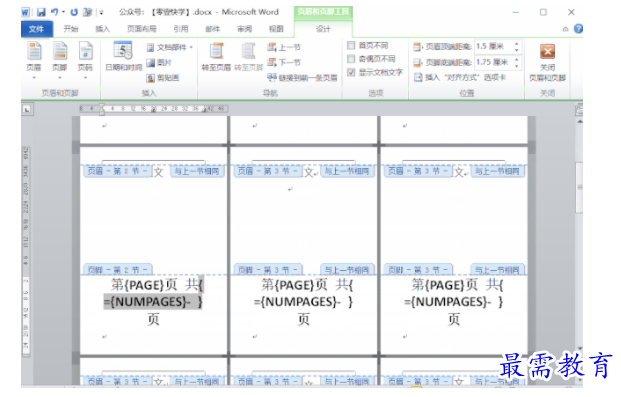Open Word Help question mark icon
The width and height of the screenshot is (621, 397).
[x=578, y=29]
